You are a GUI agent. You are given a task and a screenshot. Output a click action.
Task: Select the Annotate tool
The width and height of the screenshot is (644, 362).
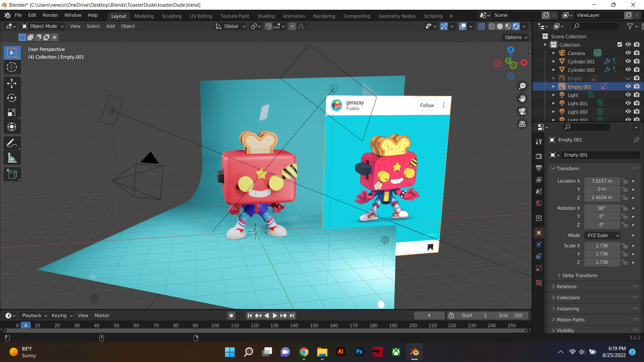coord(12,143)
